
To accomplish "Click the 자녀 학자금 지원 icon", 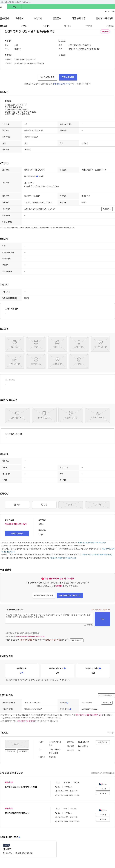I will coord(101,344).
